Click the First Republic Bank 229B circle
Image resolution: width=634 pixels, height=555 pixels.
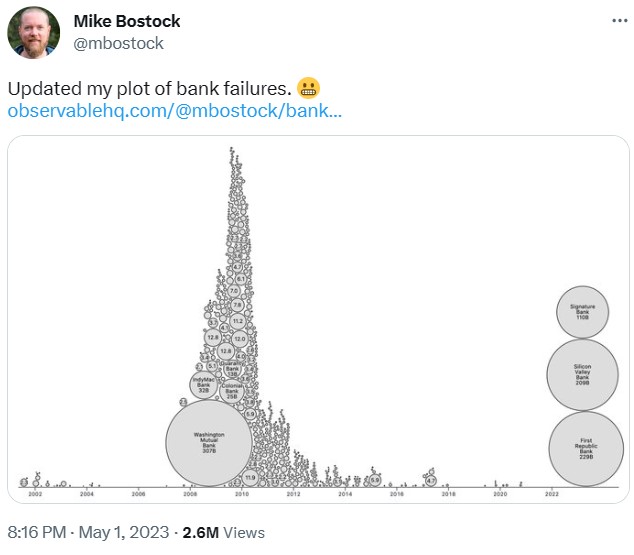pyautogui.click(x=586, y=449)
